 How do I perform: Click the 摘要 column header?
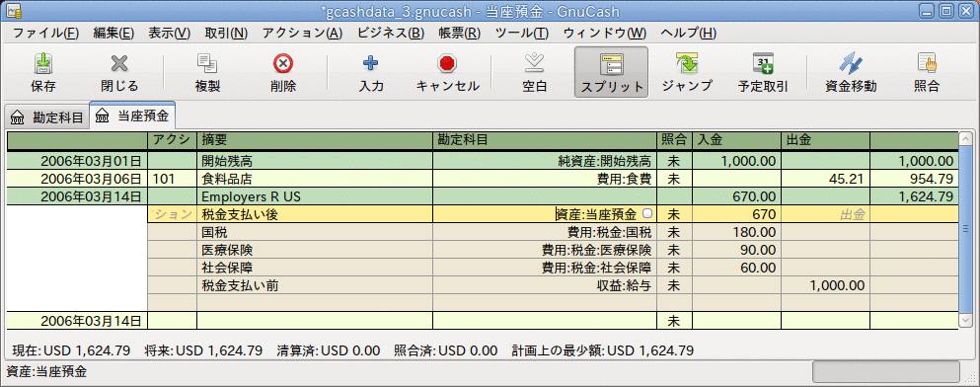tap(315, 140)
